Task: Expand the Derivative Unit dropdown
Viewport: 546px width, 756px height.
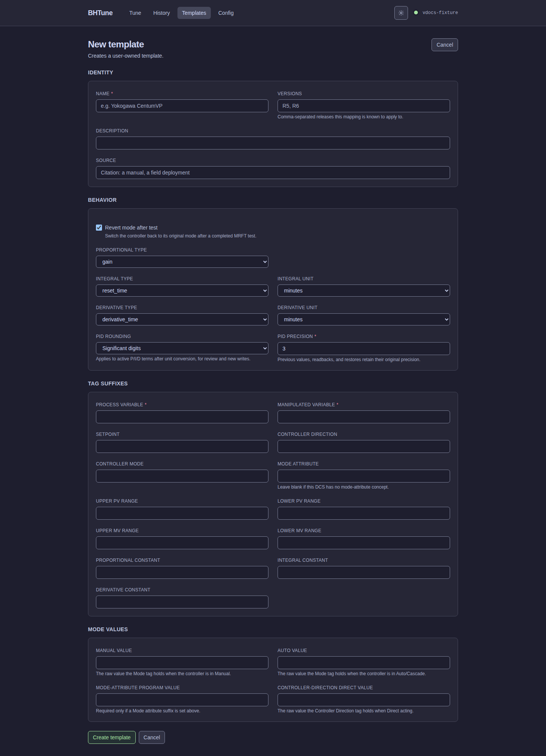Action: point(364,319)
